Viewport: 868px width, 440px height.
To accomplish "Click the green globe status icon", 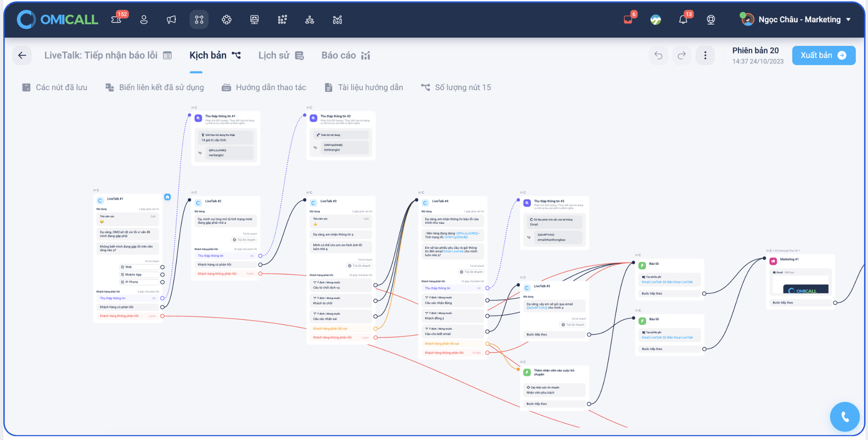I will tap(655, 20).
